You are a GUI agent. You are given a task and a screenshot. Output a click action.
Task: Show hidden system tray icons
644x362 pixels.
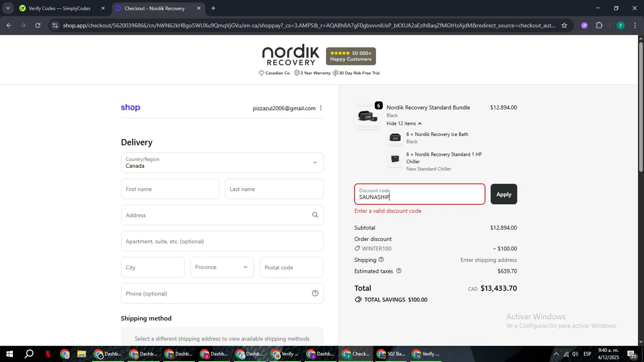(556, 354)
